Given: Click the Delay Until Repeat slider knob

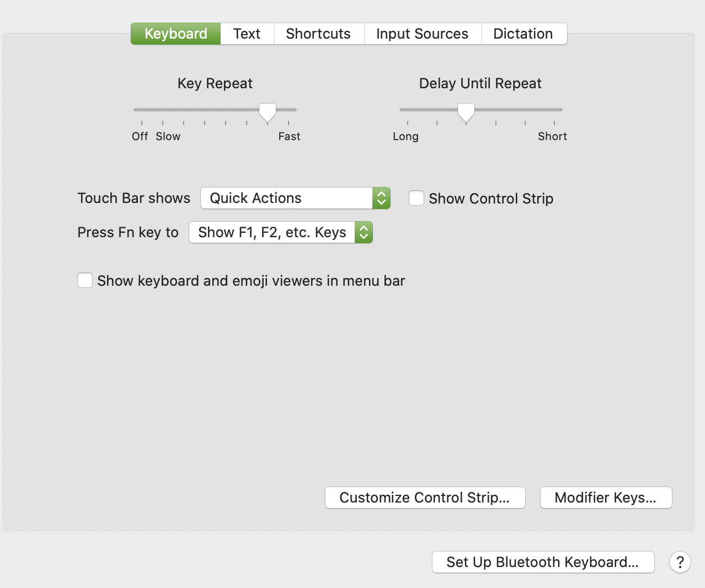Looking at the screenshot, I should pos(466,112).
